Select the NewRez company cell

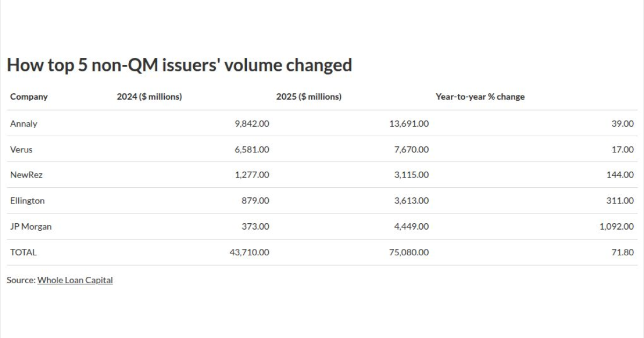click(x=26, y=175)
